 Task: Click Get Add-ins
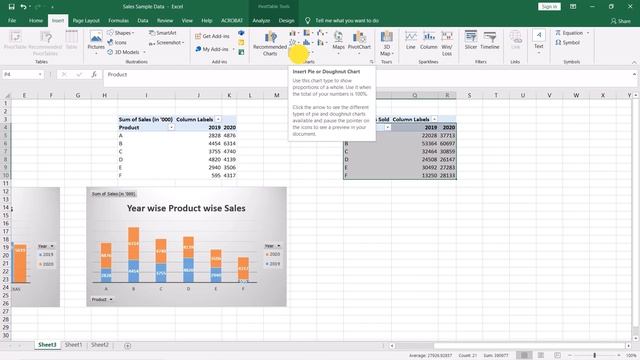[212, 36]
